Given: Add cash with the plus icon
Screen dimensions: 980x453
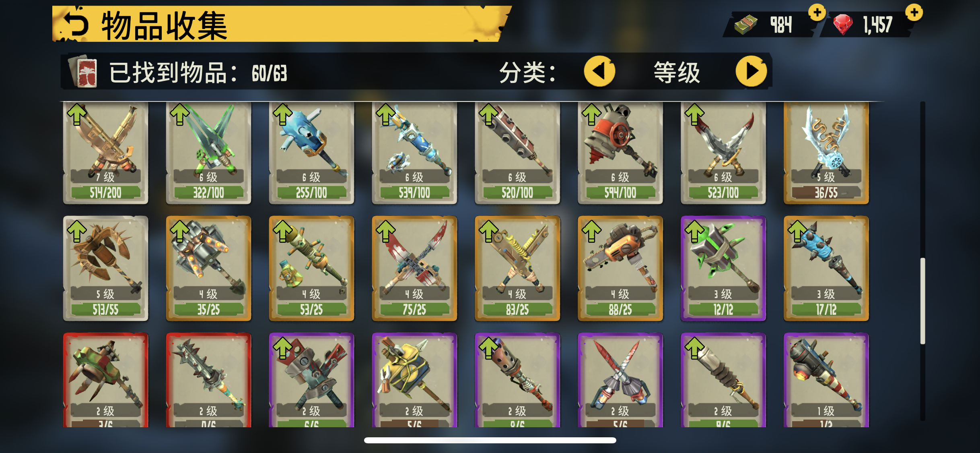Looking at the screenshot, I should coord(817,13).
